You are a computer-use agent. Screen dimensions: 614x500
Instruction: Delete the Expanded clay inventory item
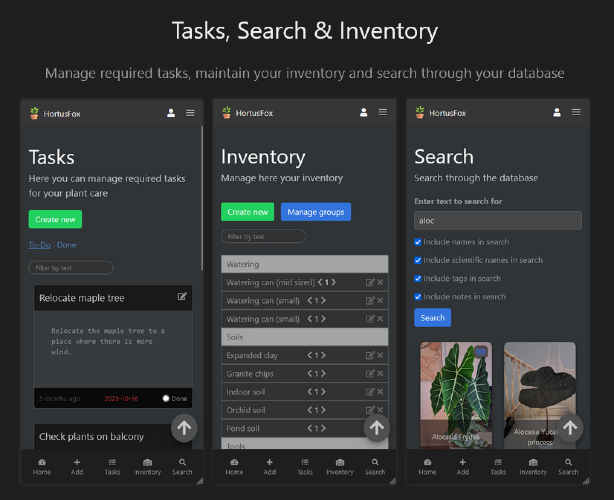(380, 355)
